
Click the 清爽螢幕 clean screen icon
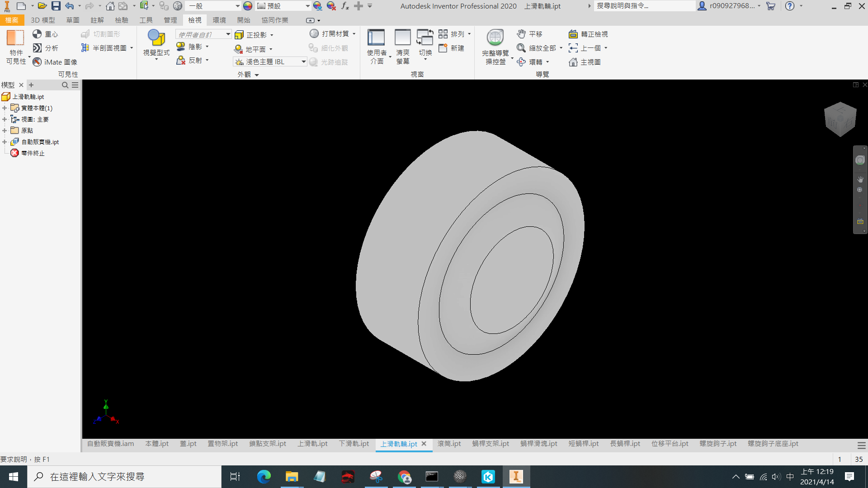coord(402,38)
